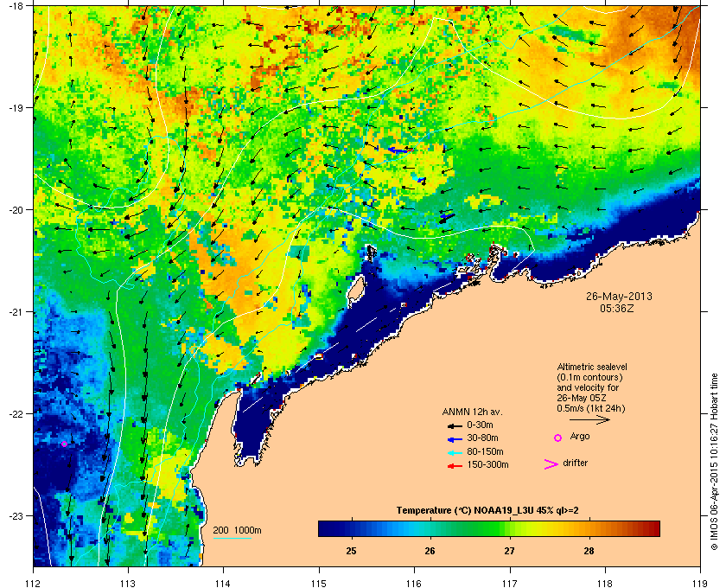Click the temperature color bar at 27
Screen dimensions: 726x588
pyautogui.click(x=510, y=528)
